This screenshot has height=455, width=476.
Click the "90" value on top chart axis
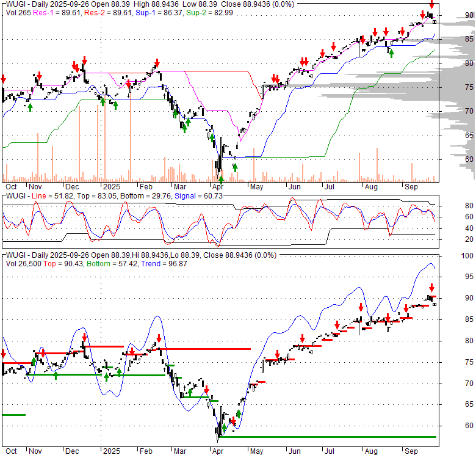[x=469, y=15]
